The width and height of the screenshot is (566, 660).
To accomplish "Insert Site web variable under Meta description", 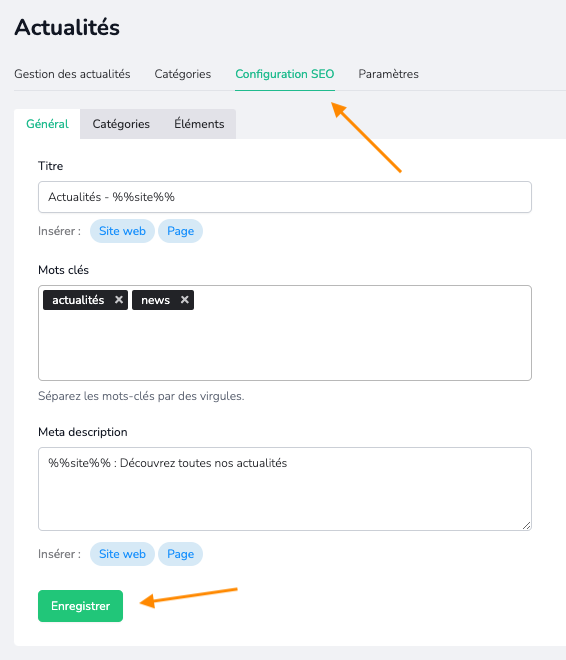I will coord(122,554).
